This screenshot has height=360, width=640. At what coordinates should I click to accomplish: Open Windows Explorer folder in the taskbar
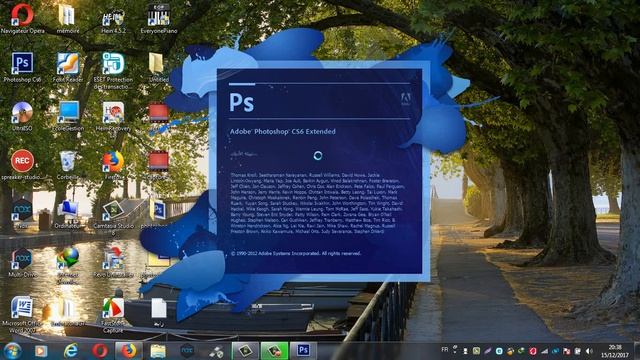click(158, 351)
